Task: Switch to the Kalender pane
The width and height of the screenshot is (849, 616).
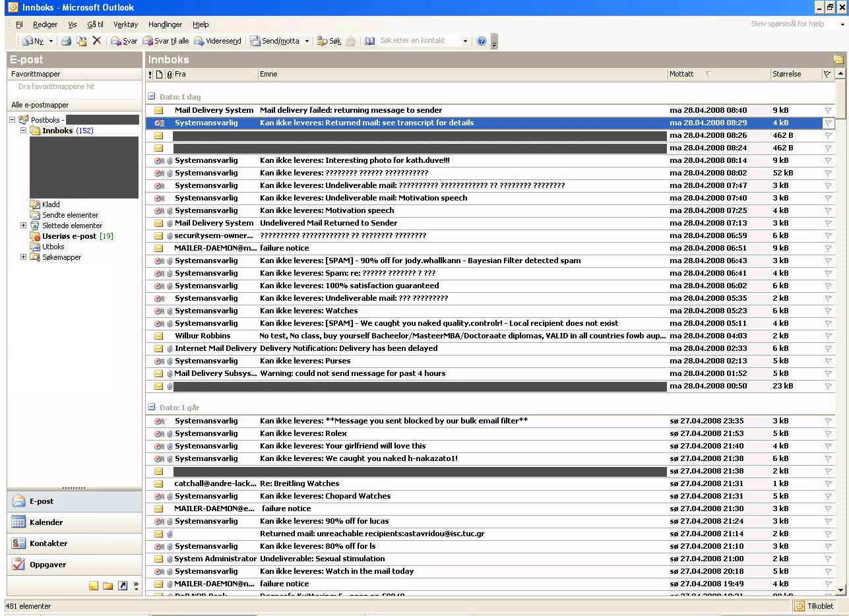Action: point(75,522)
